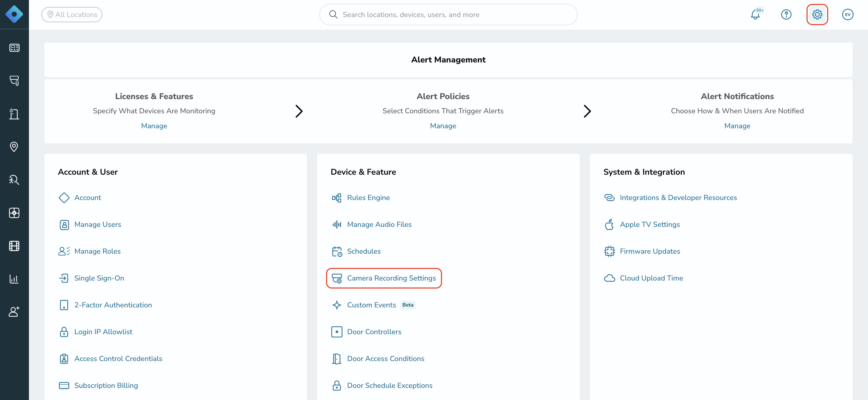Click the chevron after Alert Policies
The width and height of the screenshot is (868, 400).
point(587,111)
